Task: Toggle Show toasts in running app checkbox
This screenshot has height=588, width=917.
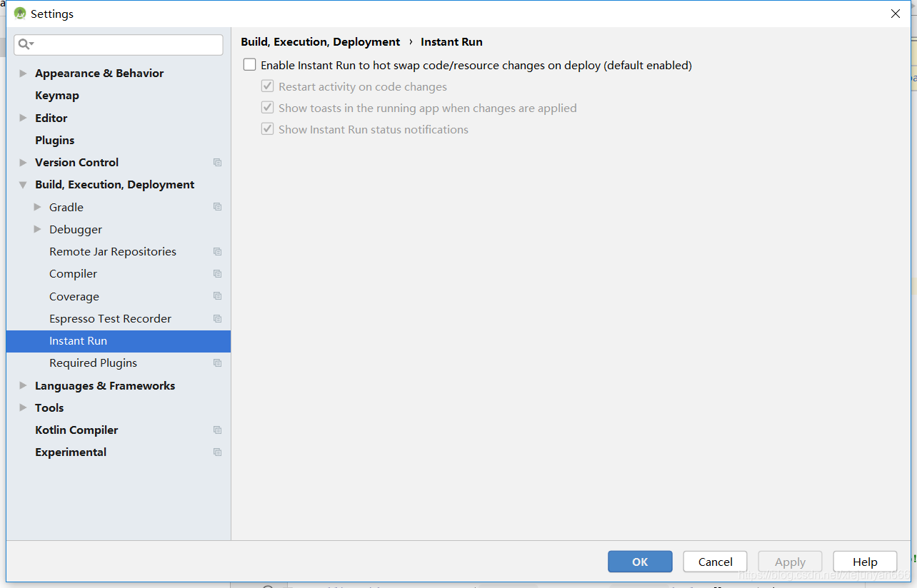Action: click(x=268, y=108)
